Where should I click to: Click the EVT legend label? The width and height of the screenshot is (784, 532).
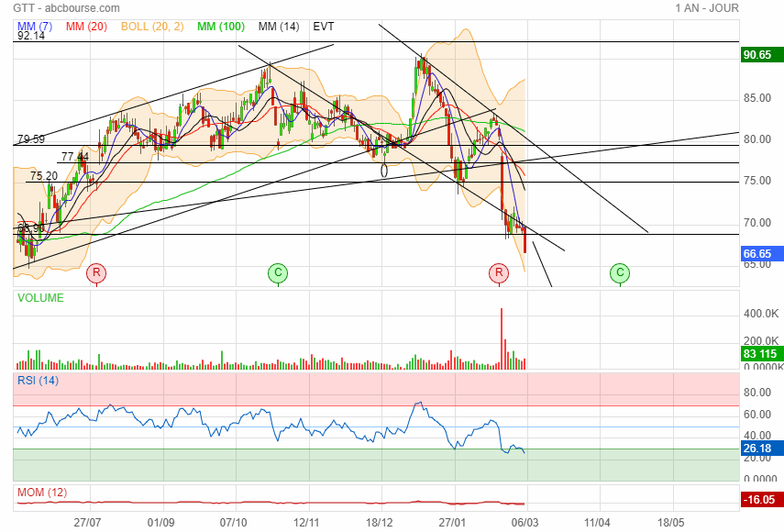click(324, 27)
